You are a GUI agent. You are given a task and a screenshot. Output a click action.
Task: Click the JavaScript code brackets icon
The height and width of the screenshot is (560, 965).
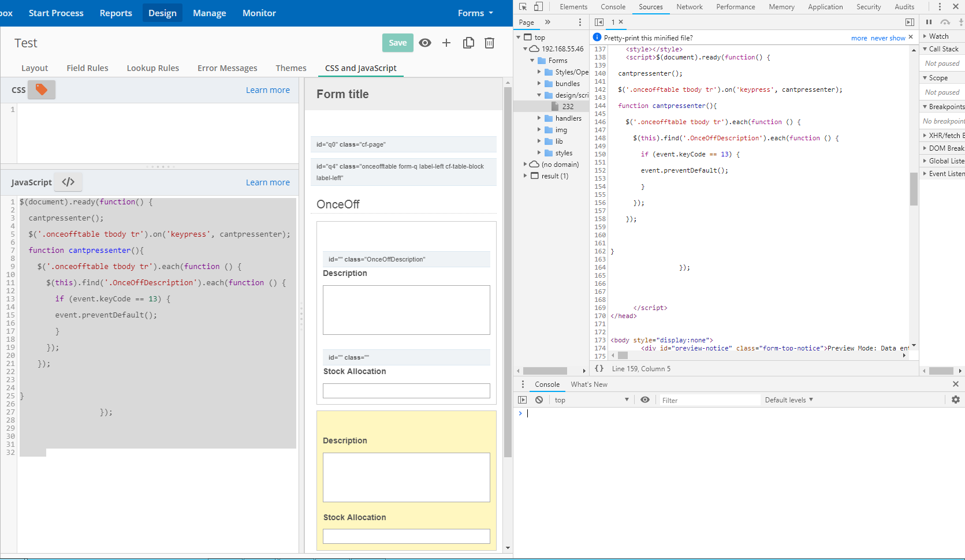point(68,182)
